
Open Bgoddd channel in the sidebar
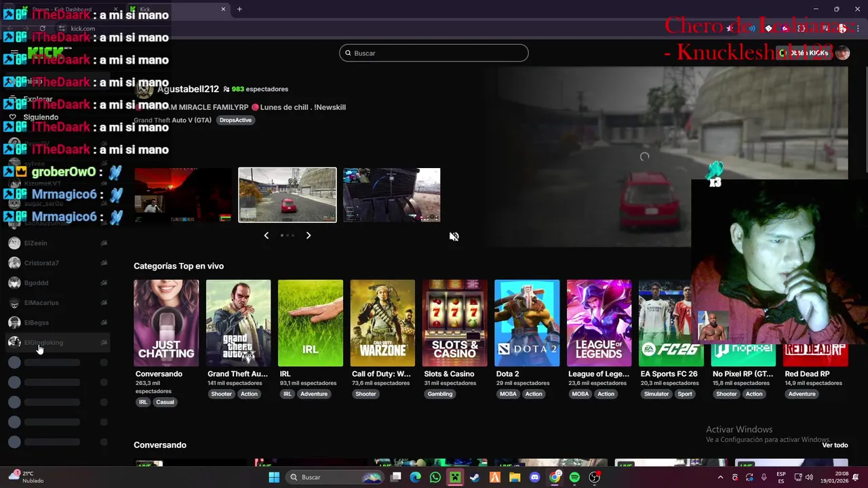[58, 283]
